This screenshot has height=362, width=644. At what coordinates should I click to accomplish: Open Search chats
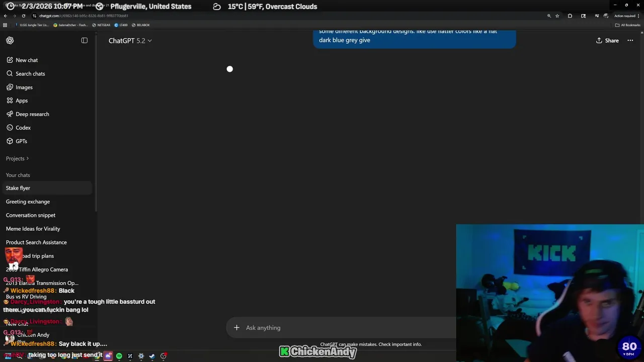click(x=30, y=73)
